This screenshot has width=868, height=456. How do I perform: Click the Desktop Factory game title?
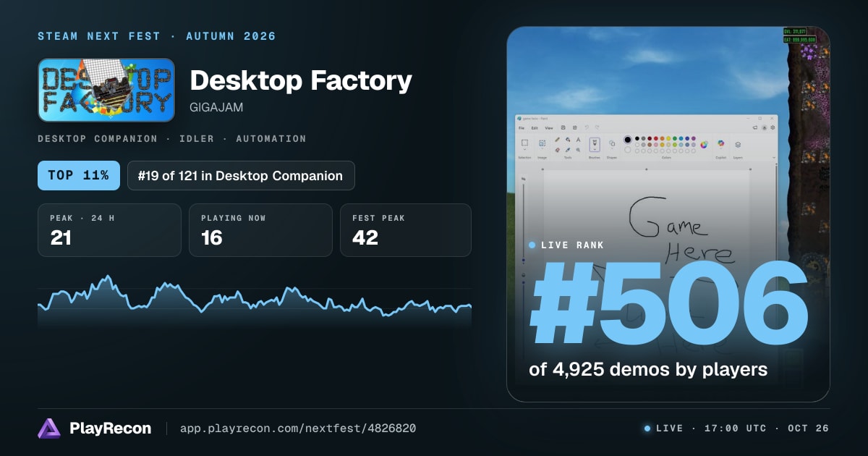(x=301, y=81)
